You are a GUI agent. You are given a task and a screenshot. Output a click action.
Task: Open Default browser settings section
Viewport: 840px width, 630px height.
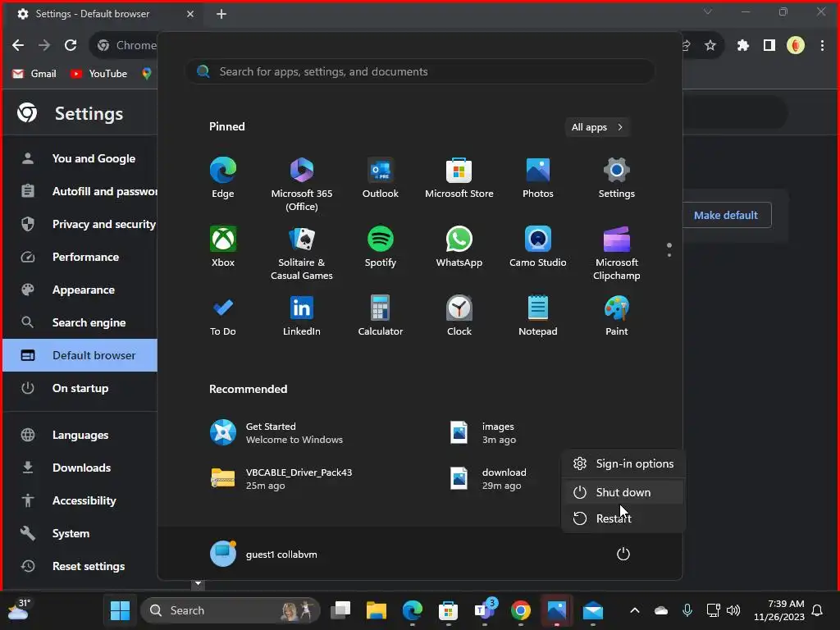point(80,355)
